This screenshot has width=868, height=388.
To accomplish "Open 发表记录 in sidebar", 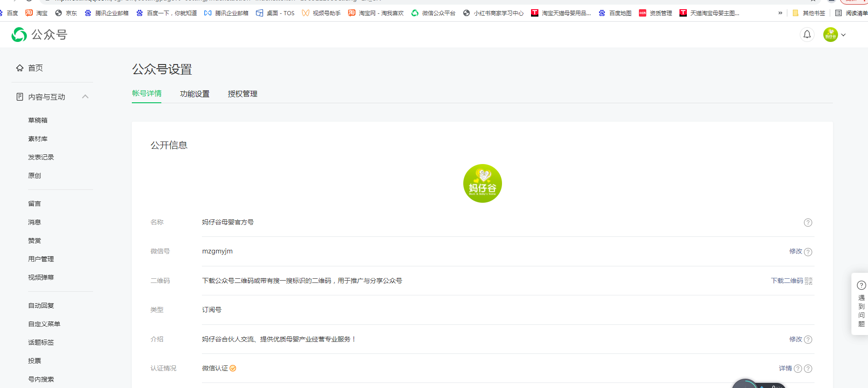I will coord(41,157).
